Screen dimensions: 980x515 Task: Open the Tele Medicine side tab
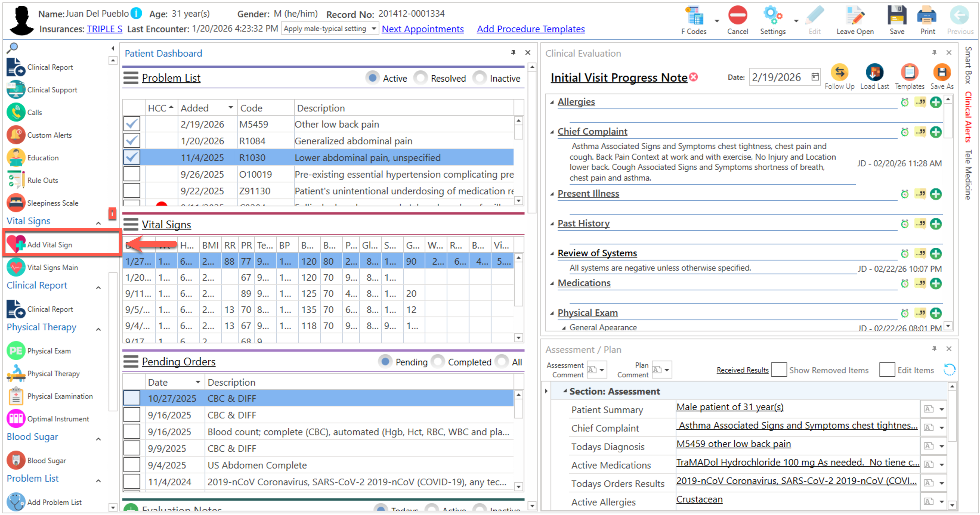click(967, 174)
